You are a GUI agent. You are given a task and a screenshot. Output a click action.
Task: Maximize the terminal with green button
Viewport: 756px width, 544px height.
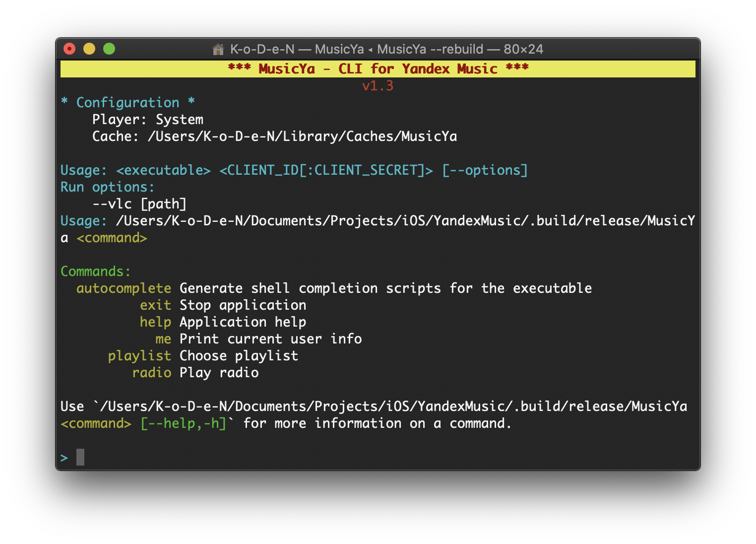point(109,49)
